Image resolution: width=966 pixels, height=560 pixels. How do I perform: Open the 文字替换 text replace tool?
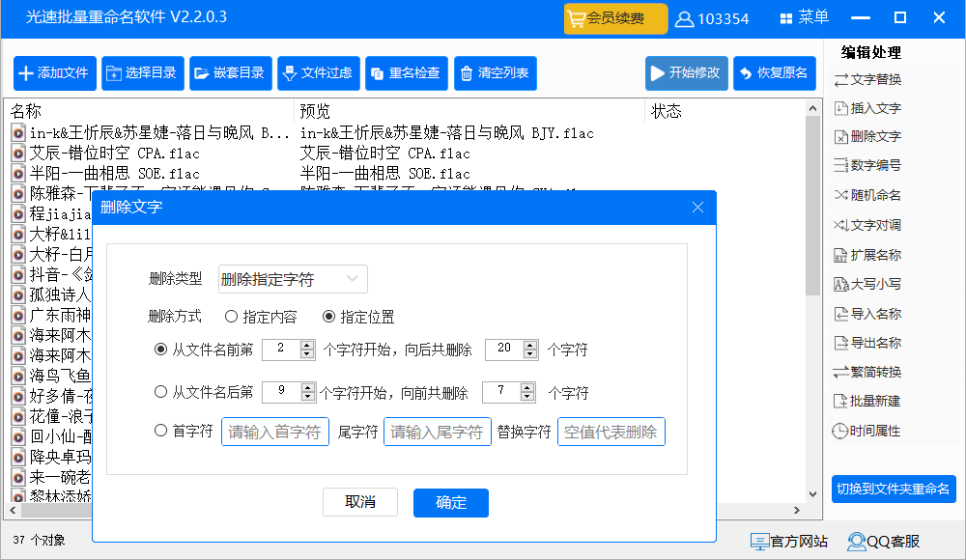tap(867, 79)
